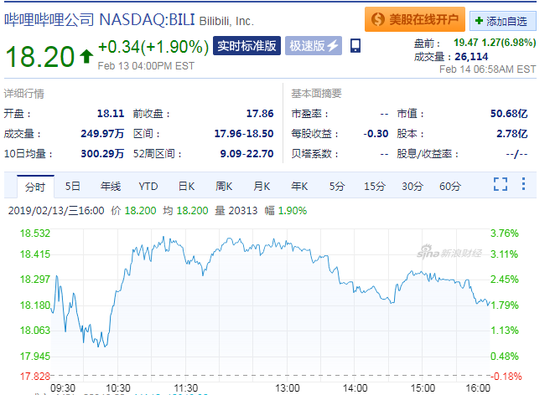Click the intraday price line chart
The height and width of the screenshot is (395, 550).
pos(270,305)
